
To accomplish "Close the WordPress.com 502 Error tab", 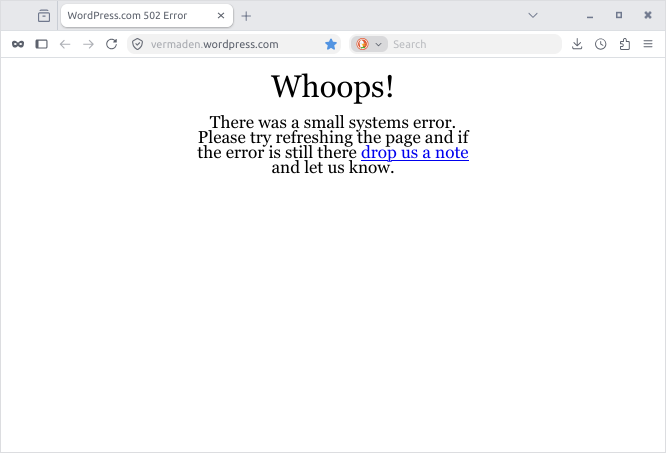I will [x=221, y=16].
